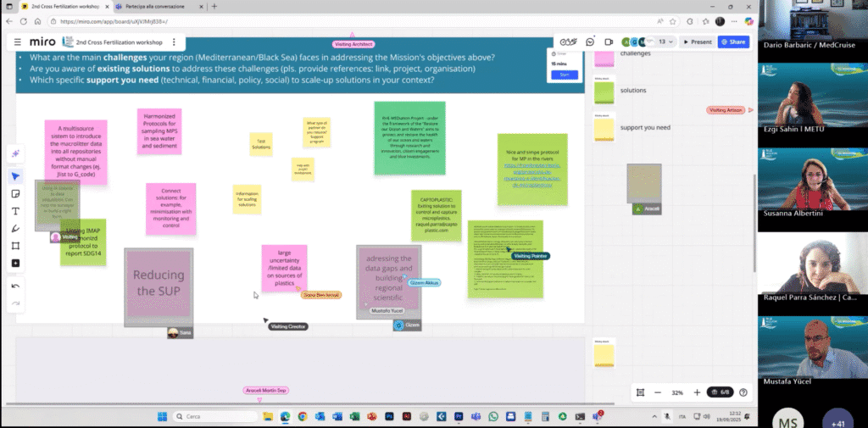Open the Miro AI sparkle tool
Viewport: 868px width, 428px height.
[x=15, y=153]
